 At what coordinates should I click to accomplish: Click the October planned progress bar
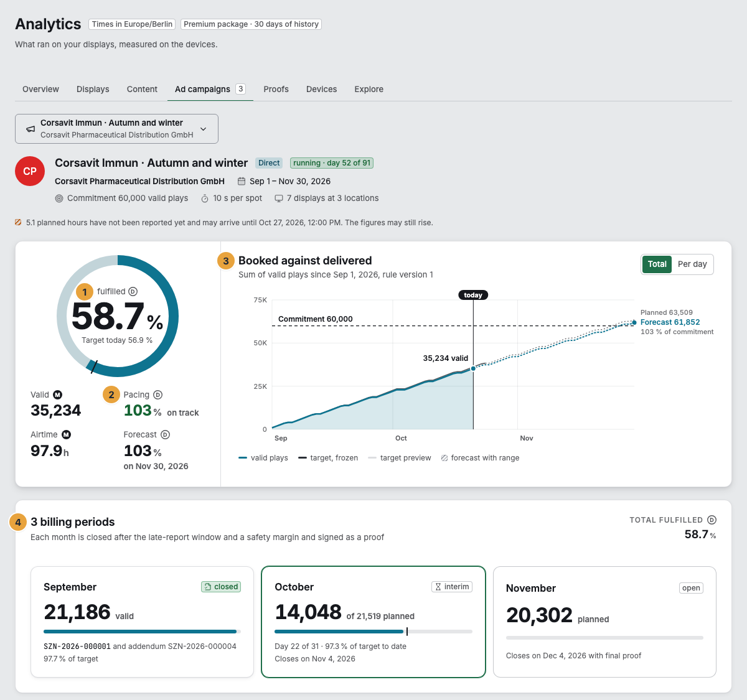click(374, 632)
